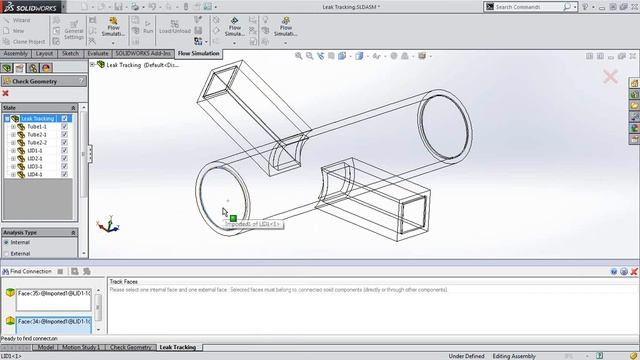Toggle the LID1-1 checkbox
Screen dimensions: 640x360
[64, 150]
